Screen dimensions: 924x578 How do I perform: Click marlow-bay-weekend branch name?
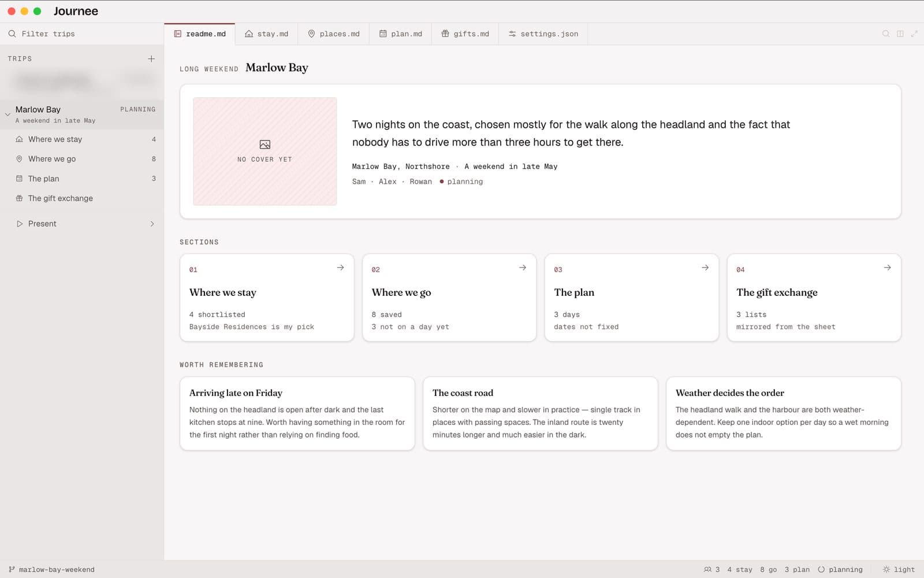pos(57,569)
